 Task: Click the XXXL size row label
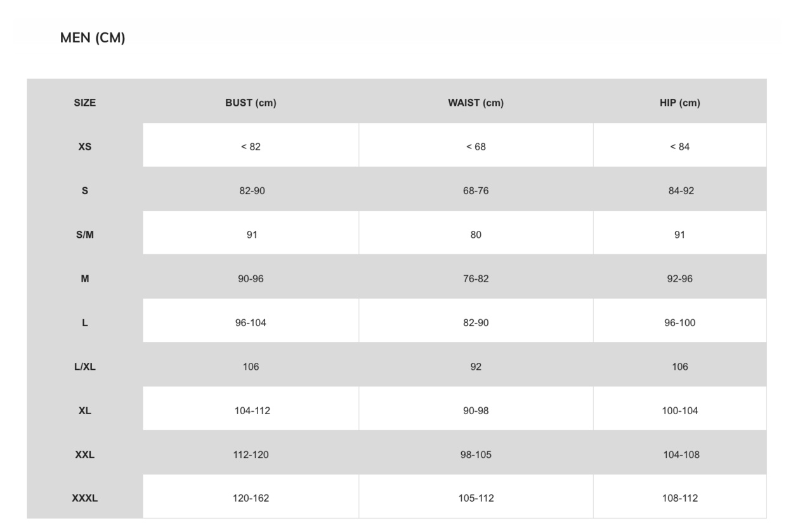click(85, 499)
